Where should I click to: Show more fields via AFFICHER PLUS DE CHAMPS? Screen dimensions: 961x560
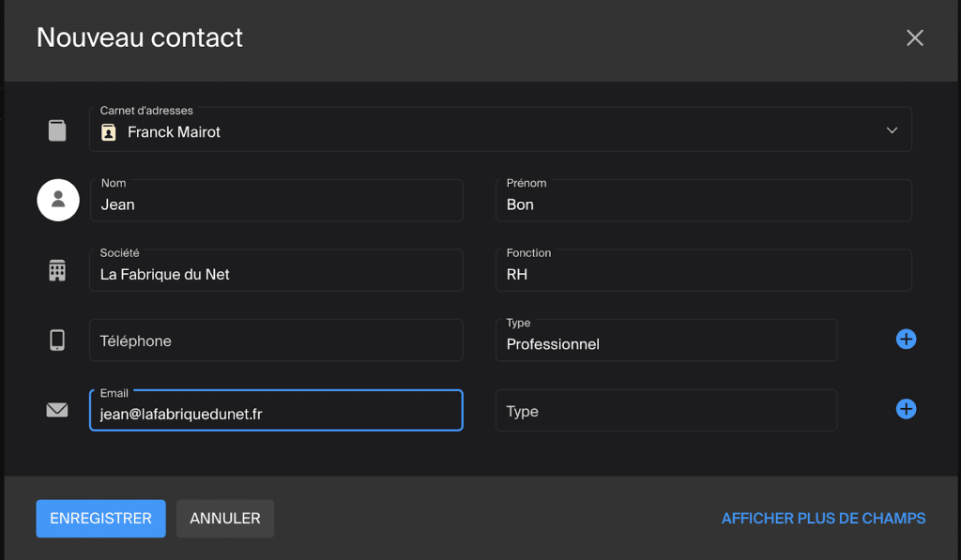pyautogui.click(x=823, y=519)
